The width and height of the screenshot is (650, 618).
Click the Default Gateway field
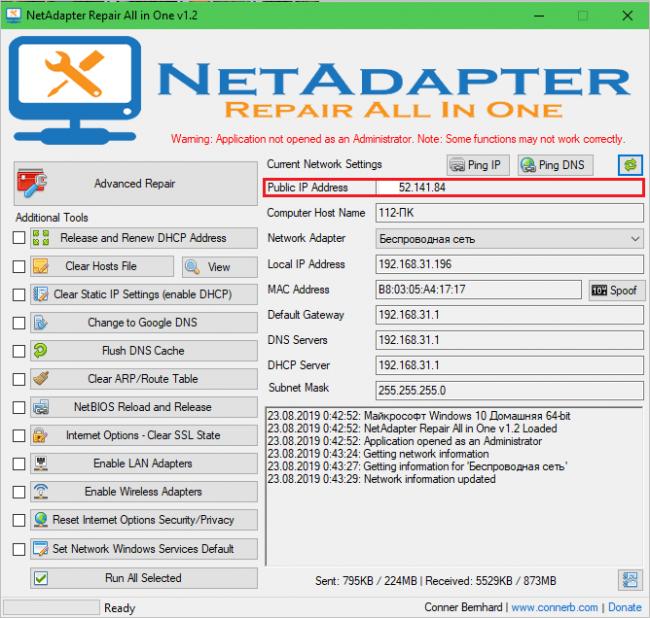(509, 315)
